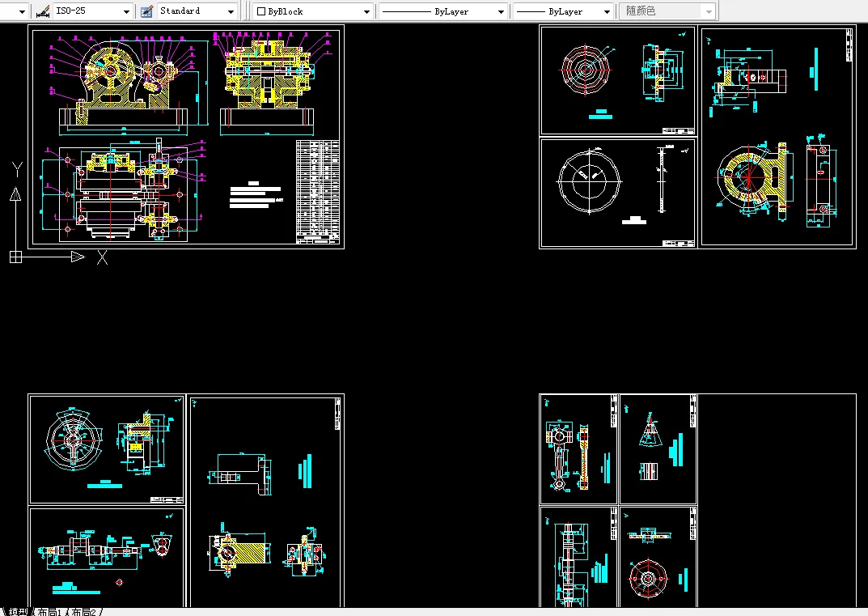Click the white ring part circle view
The height and width of the screenshot is (616, 868).
589,181
